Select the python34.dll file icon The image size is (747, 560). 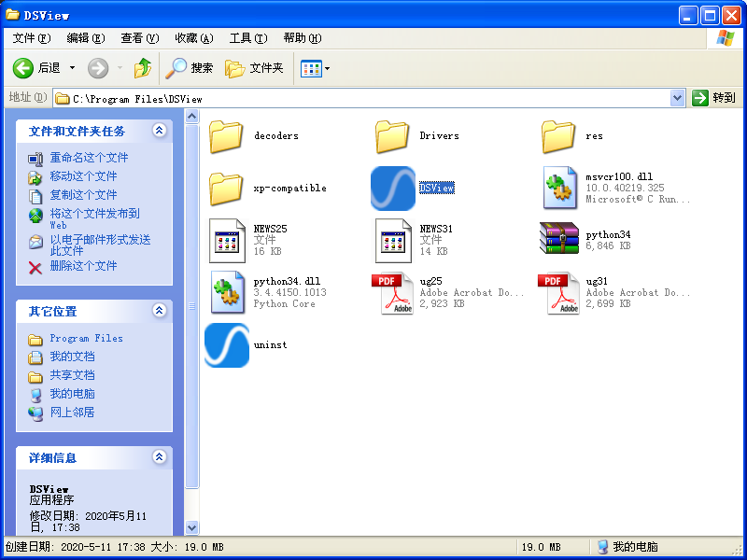227,292
